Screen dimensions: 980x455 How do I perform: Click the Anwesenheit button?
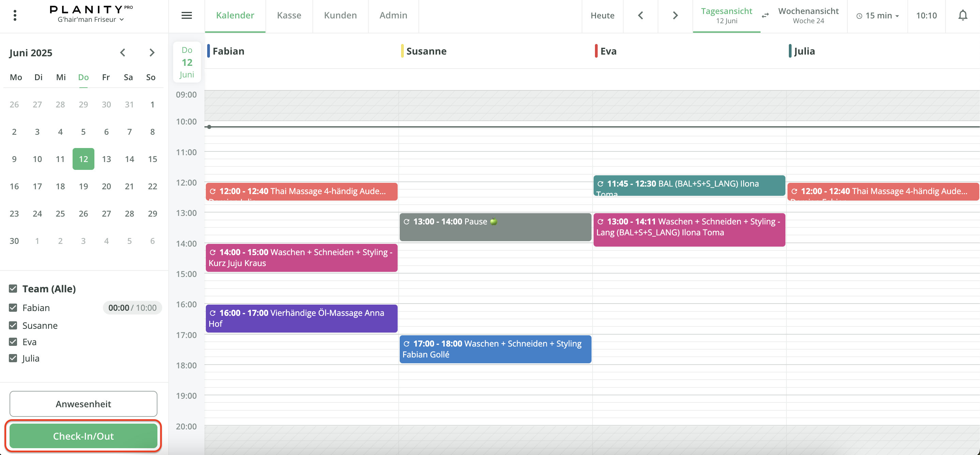pyautogui.click(x=83, y=403)
